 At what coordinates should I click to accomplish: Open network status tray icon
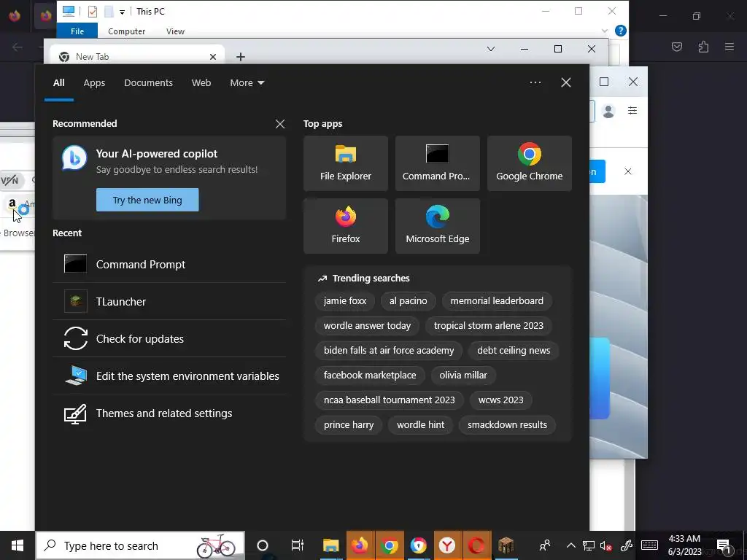pos(589,545)
